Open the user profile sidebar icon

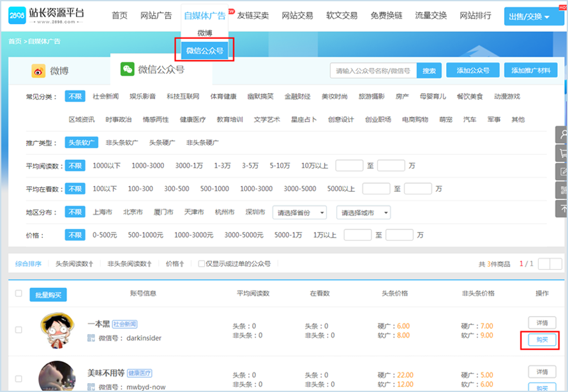(x=562, y=135)
